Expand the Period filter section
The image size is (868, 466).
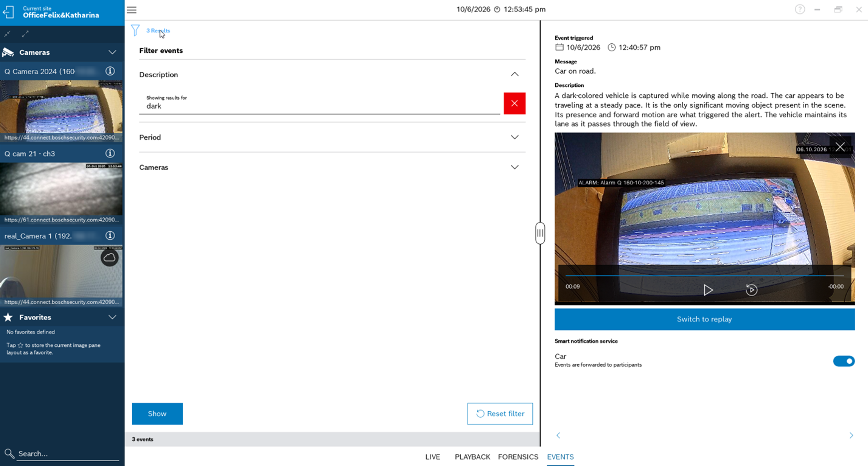[x=514, y=138]
